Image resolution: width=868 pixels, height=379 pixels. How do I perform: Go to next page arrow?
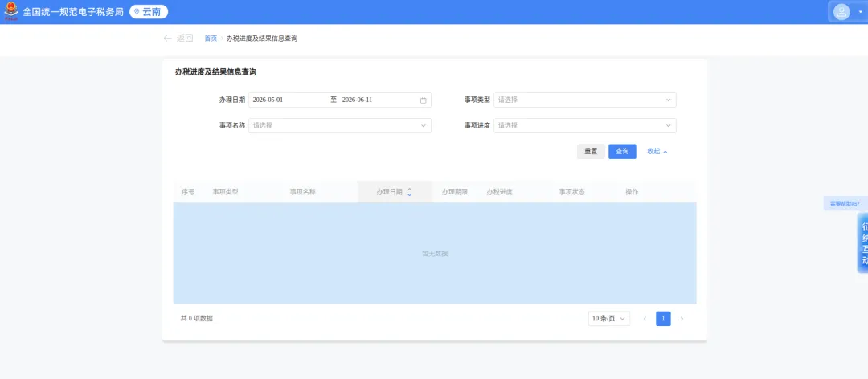682,319
